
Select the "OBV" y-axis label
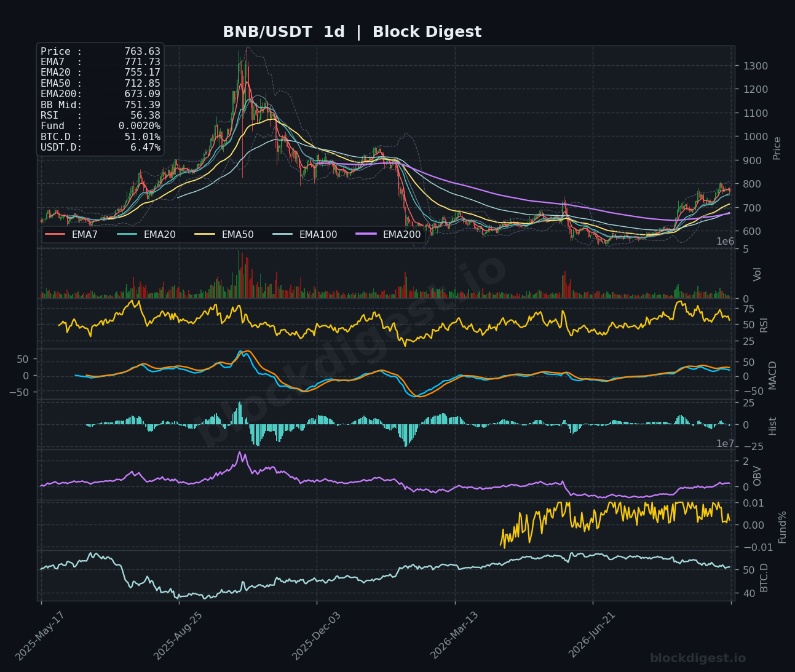click(x=757, y=475)
